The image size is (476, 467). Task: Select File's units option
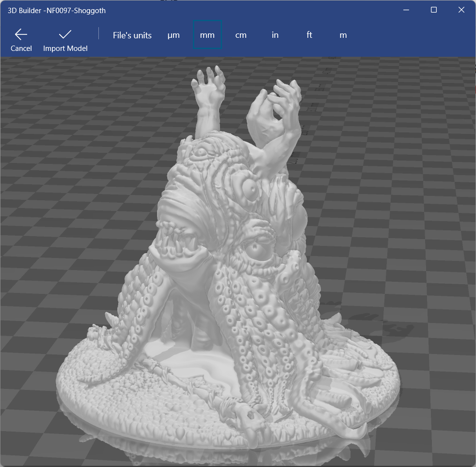(132, 35)
